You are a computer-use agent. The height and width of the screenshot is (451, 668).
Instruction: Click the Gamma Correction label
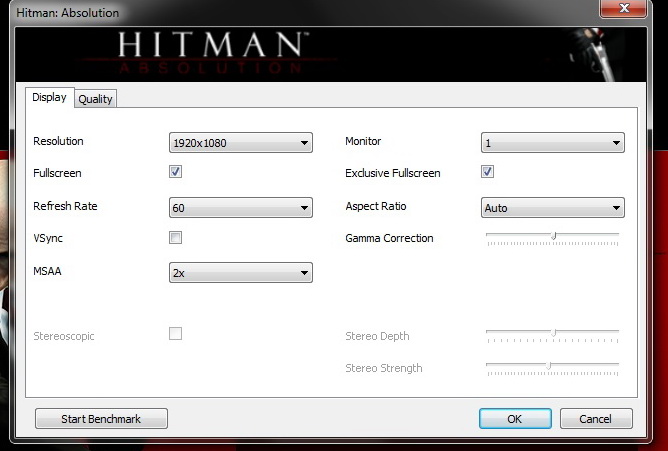coord(389,238)
